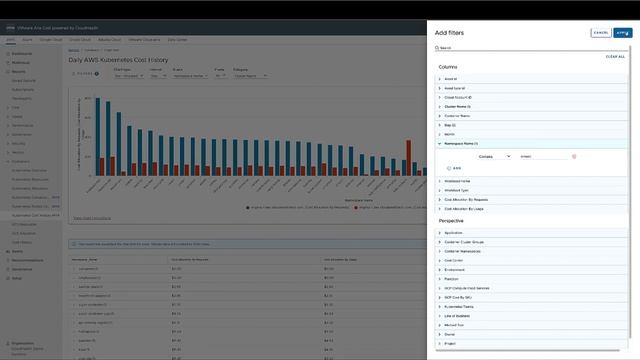The image size is (640, 360).
Task: Expand the Container Name column filter
Action: coord(531,116)
